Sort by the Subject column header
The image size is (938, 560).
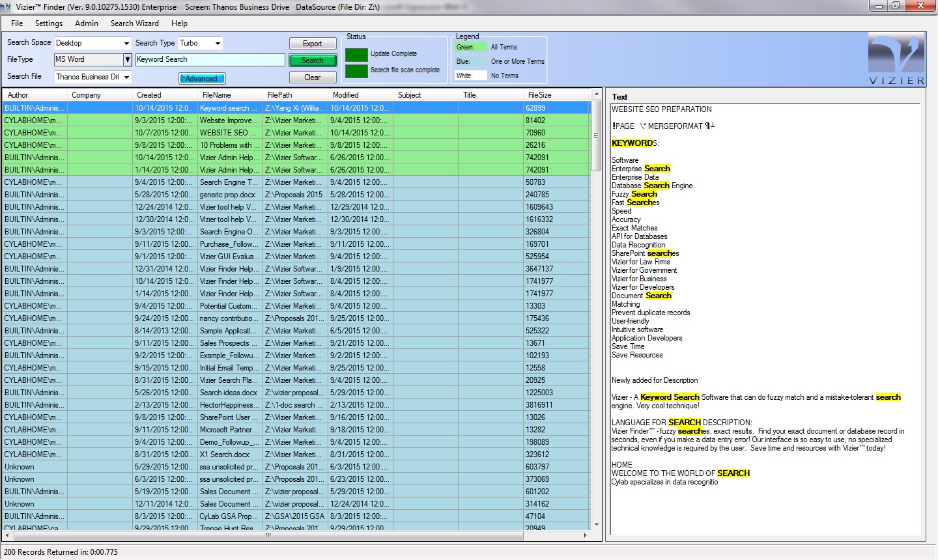pos(425,95)
